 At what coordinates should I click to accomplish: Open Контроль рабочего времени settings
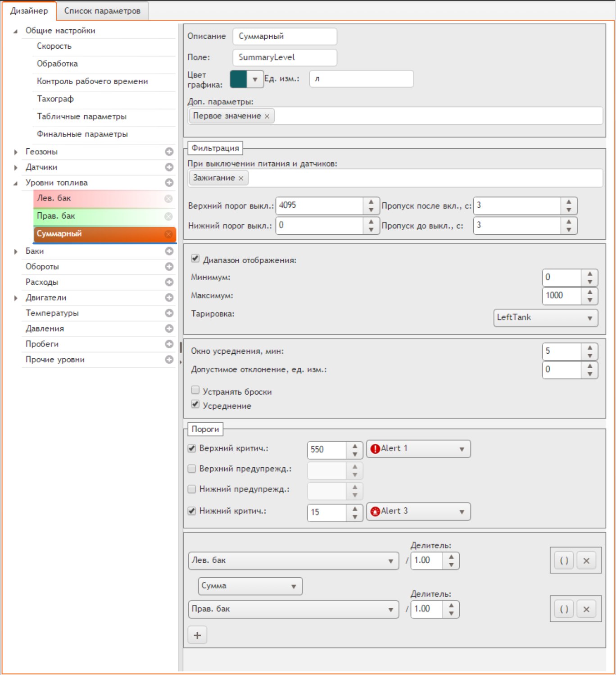pyautogui.click(x=104, y=82)
